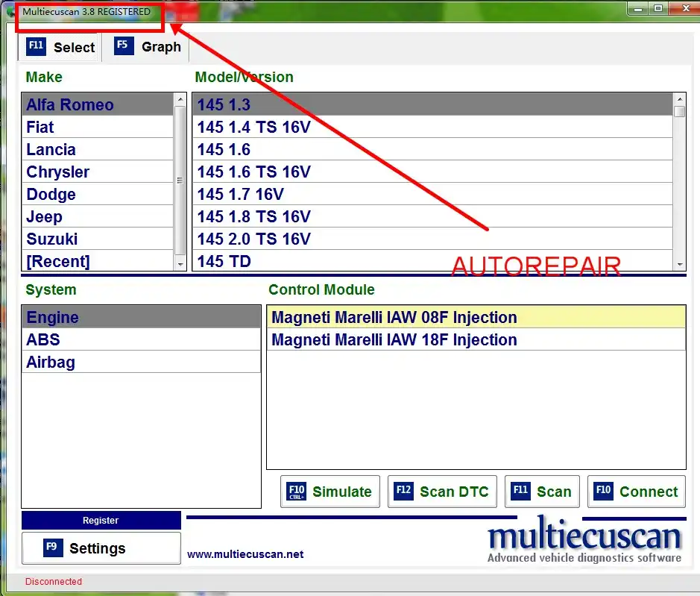Connect to the control module
Screen dimensions: 700x596
coord(636,492)
